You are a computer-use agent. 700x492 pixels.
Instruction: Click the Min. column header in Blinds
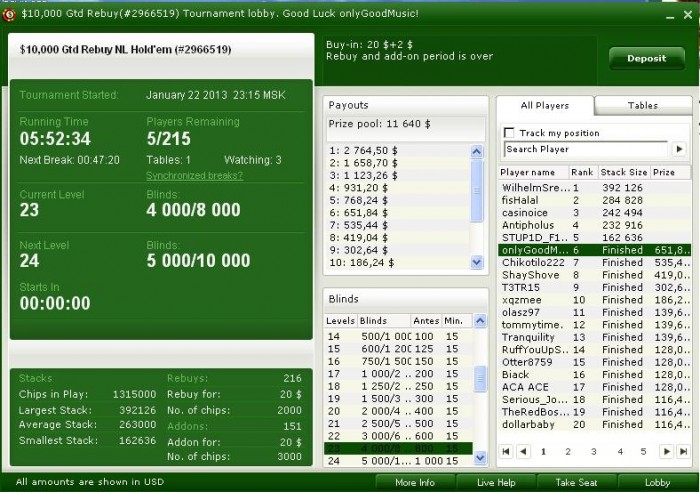[457, 321]
